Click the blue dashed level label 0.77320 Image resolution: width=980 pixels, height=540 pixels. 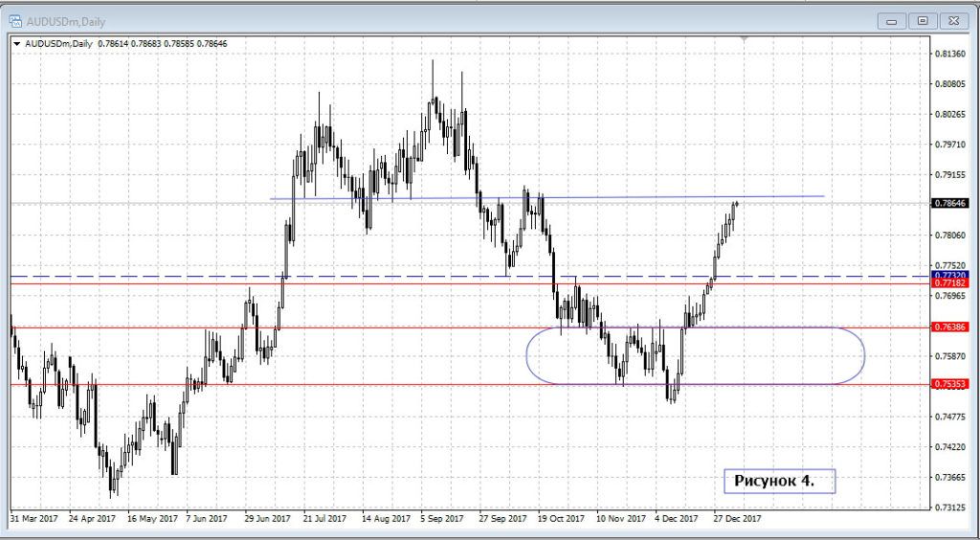pyautogui.click(x=949, y=275)
